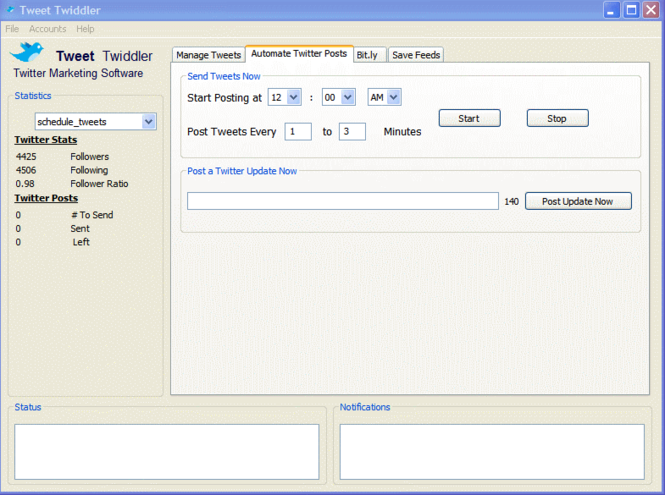This screenshot has height=495, width=665.
Task: Click the 'Twitter Marketing Software' tagline
Action: point(78,73)
